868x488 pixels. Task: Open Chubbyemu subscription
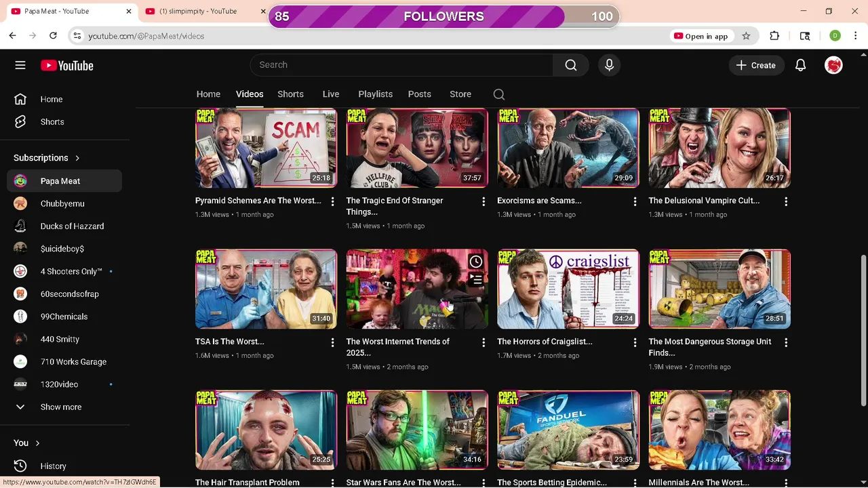[x=64, y=203]
